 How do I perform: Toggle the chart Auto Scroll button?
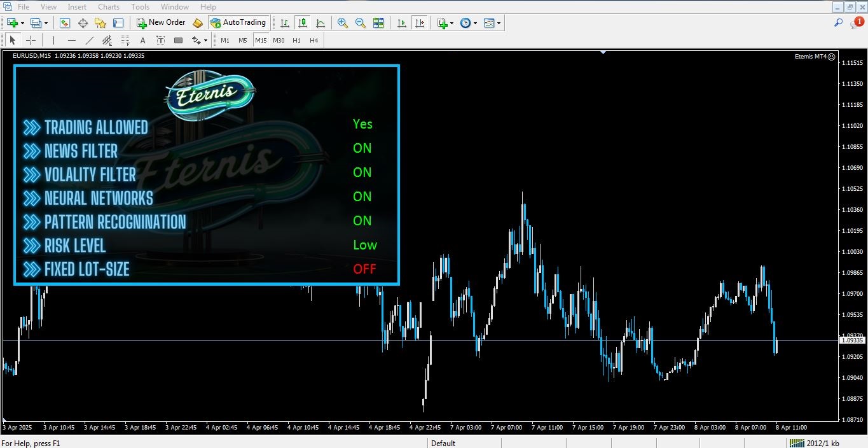tap(401, 23)
